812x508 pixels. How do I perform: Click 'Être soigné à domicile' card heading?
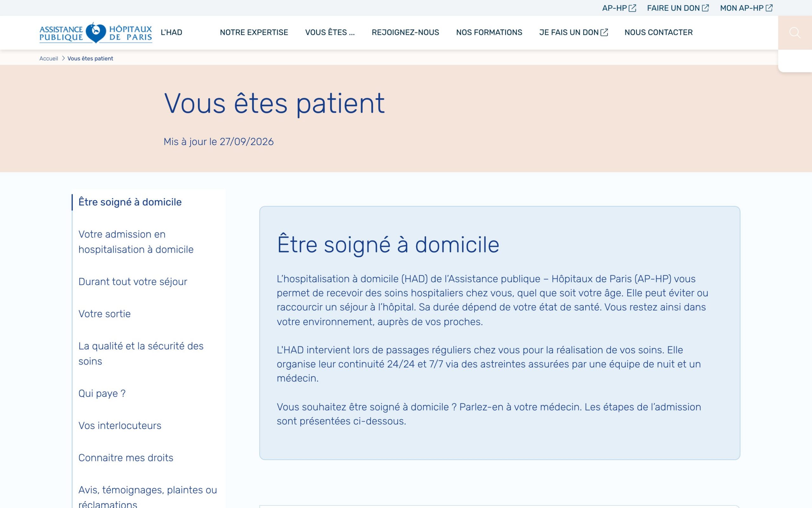tap(388, 244)
